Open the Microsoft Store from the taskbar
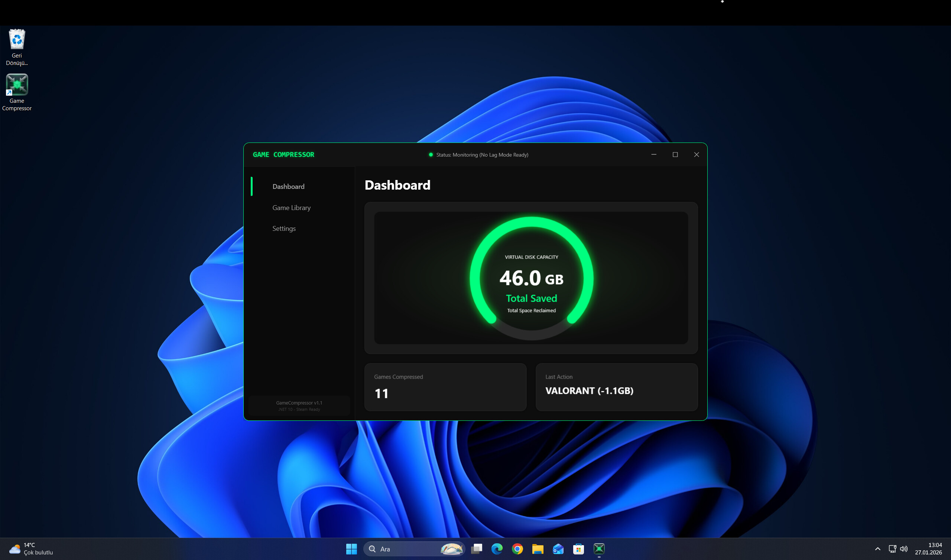 579,549
